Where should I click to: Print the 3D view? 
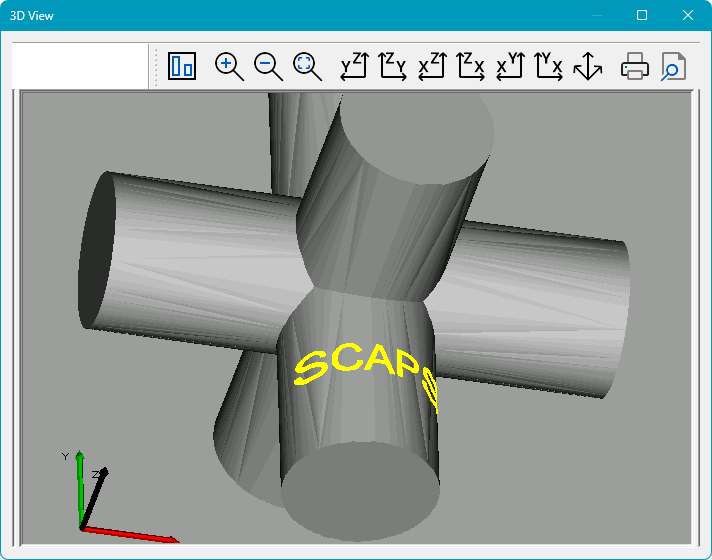(635, 66)
